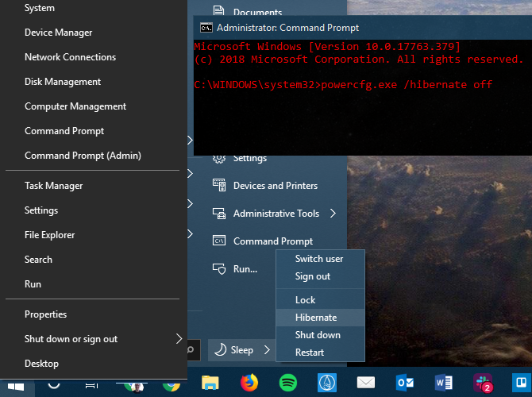Open Firefox from the taskbar
Screen dimensions: 532x397
pos(249,384)
